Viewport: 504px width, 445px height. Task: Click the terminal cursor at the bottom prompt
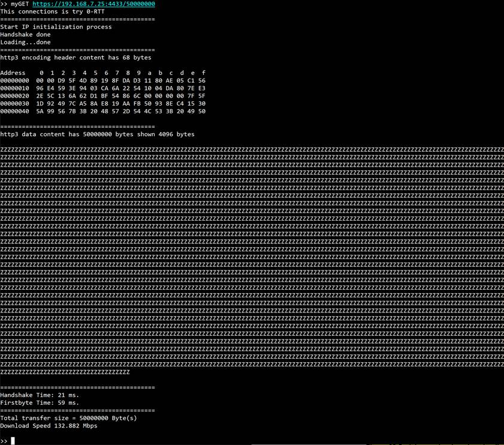tap(13, 441)
